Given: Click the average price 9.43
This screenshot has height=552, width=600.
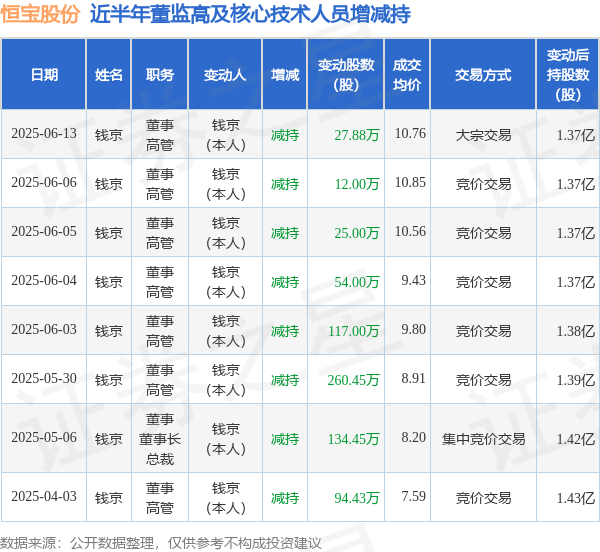Looking at the screenshot, I should [413, 280].
